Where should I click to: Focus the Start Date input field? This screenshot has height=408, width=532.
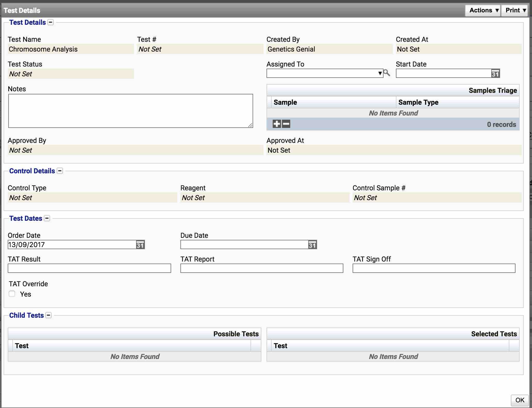pos(444,74)
